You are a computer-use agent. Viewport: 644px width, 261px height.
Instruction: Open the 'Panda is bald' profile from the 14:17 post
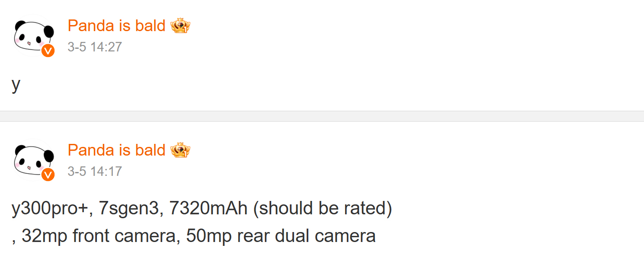click(x=116, y=150)
